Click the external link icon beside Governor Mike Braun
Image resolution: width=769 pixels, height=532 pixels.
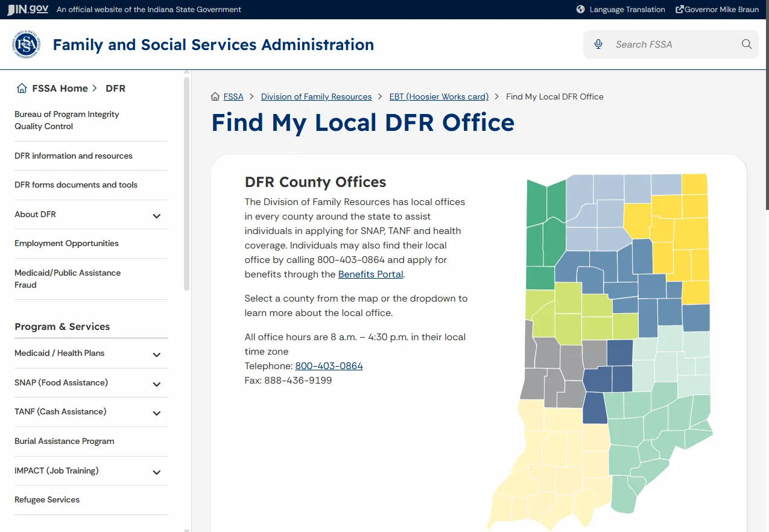click(680, 10)
